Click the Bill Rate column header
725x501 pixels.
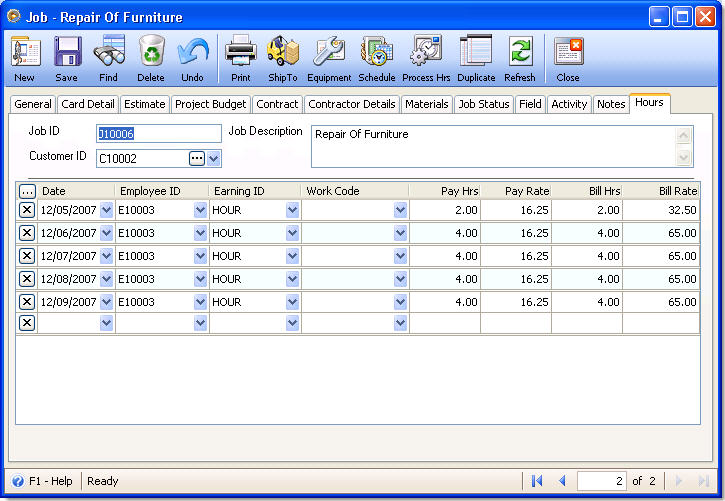point(661,191)
